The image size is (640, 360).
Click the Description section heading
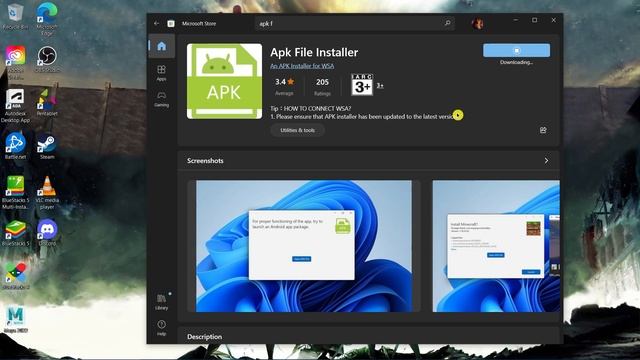(204, 337)
